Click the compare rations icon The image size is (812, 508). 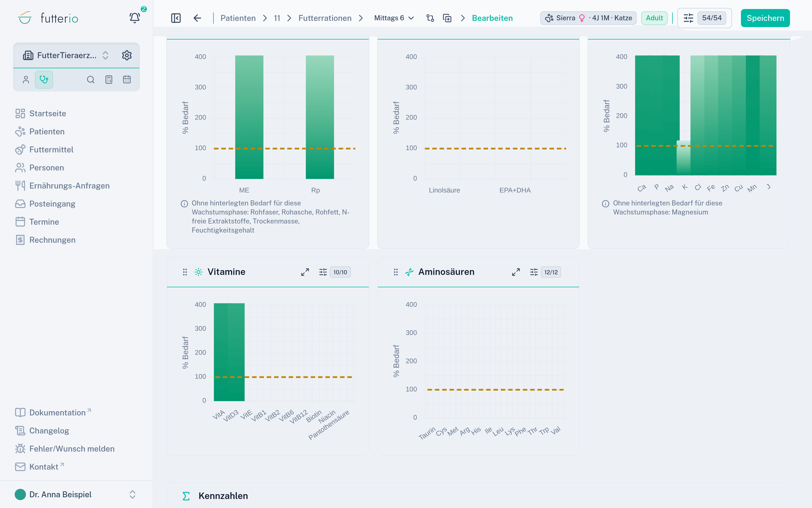point(430,18)
